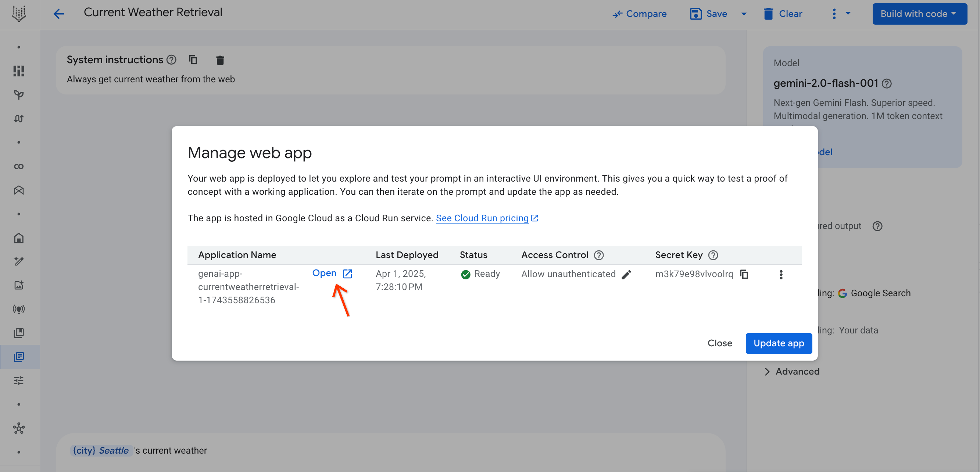Open the Save dropdown arrow
Screen dimensions: 980x472
[744, 14]
